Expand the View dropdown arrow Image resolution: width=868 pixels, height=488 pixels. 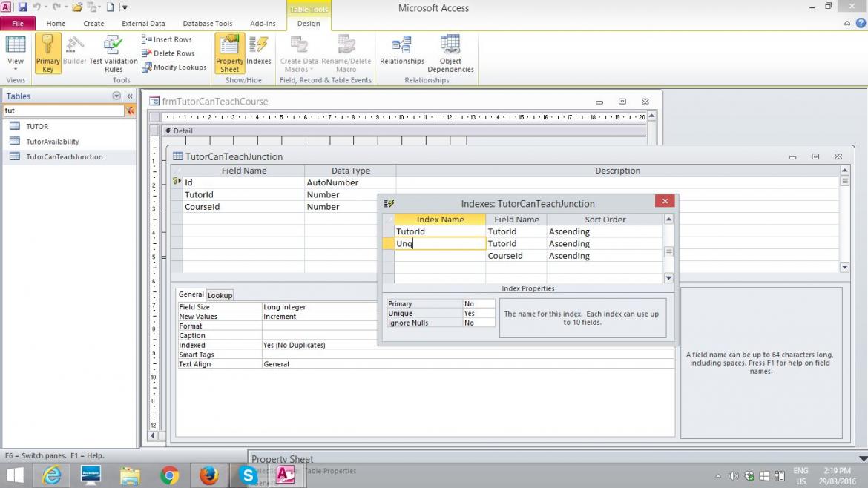pos(16,69)
